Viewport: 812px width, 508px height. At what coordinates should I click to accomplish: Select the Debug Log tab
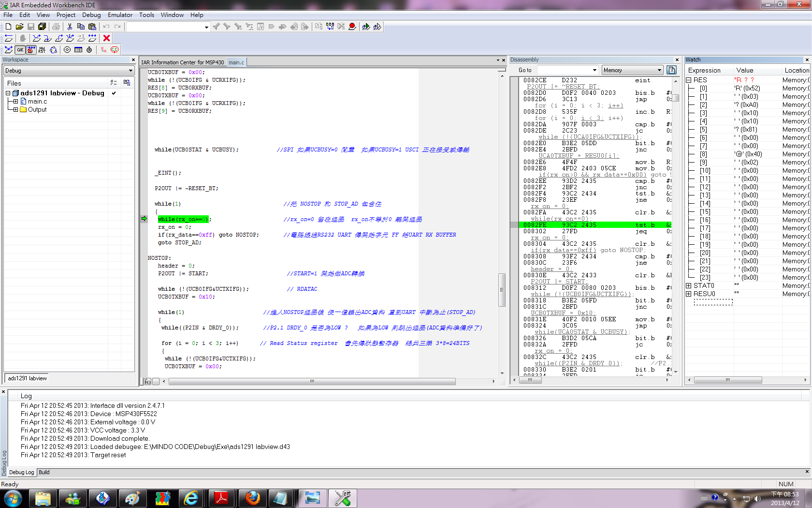[x=22, y=472]
